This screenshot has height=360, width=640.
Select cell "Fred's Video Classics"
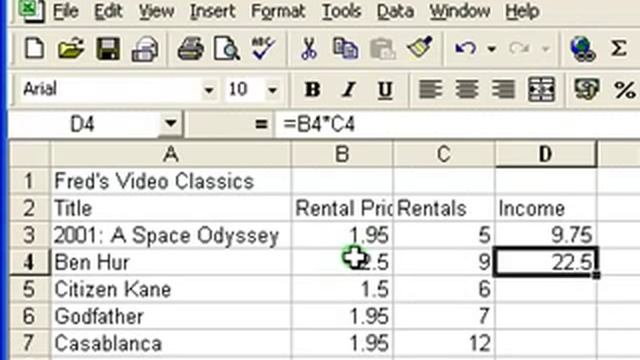171,181
